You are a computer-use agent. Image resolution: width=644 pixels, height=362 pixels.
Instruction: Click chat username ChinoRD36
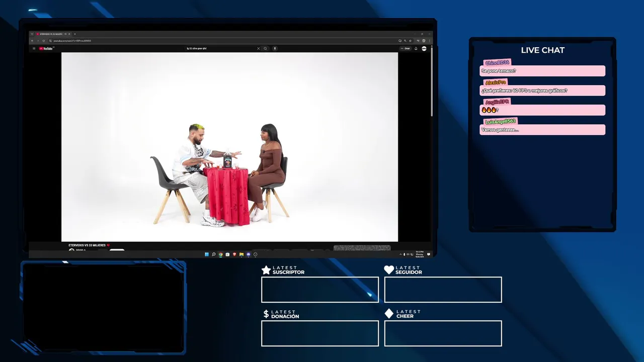click(x=497, y=63)
